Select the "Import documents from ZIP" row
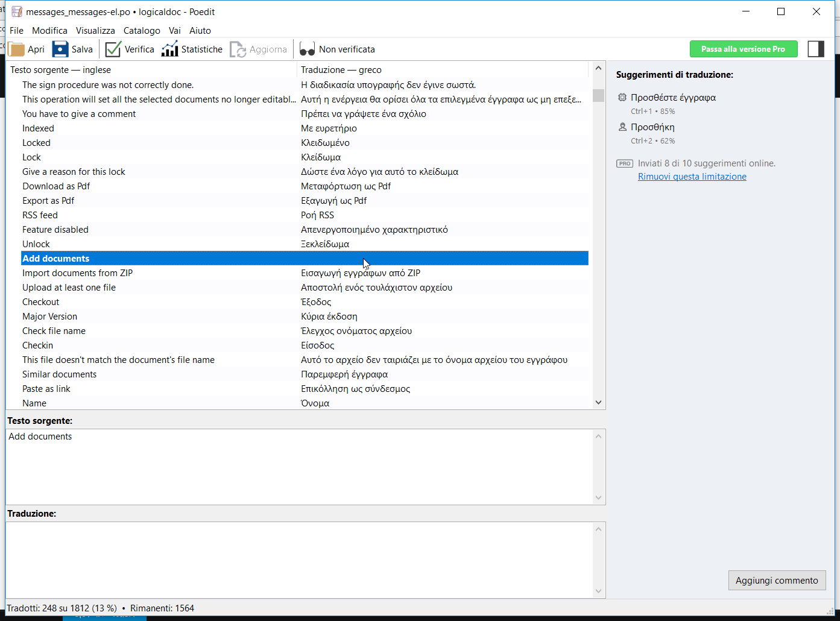 pos(77,273)
